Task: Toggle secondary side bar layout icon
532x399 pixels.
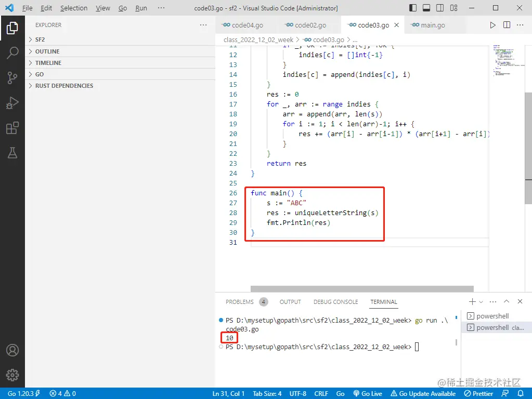Action: [x=440, y=8]
